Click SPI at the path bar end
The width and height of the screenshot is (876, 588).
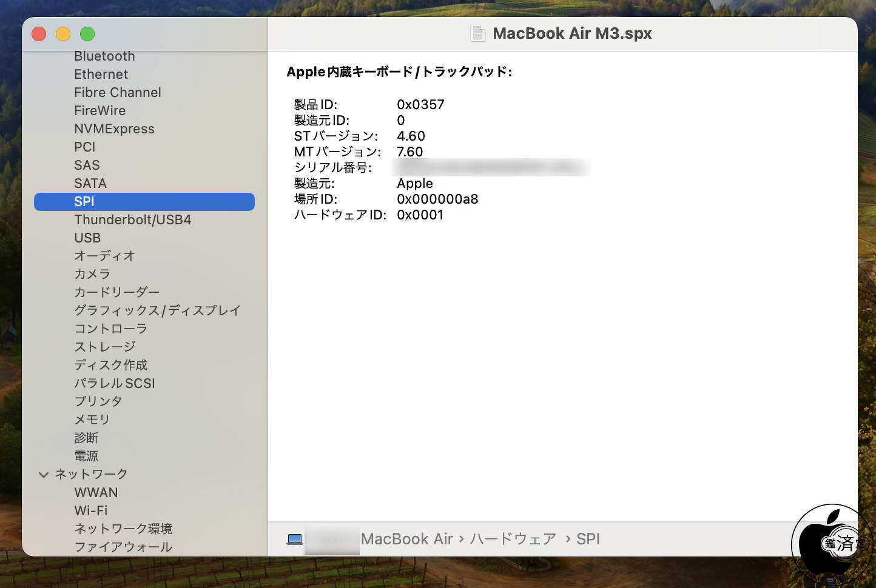588,539
